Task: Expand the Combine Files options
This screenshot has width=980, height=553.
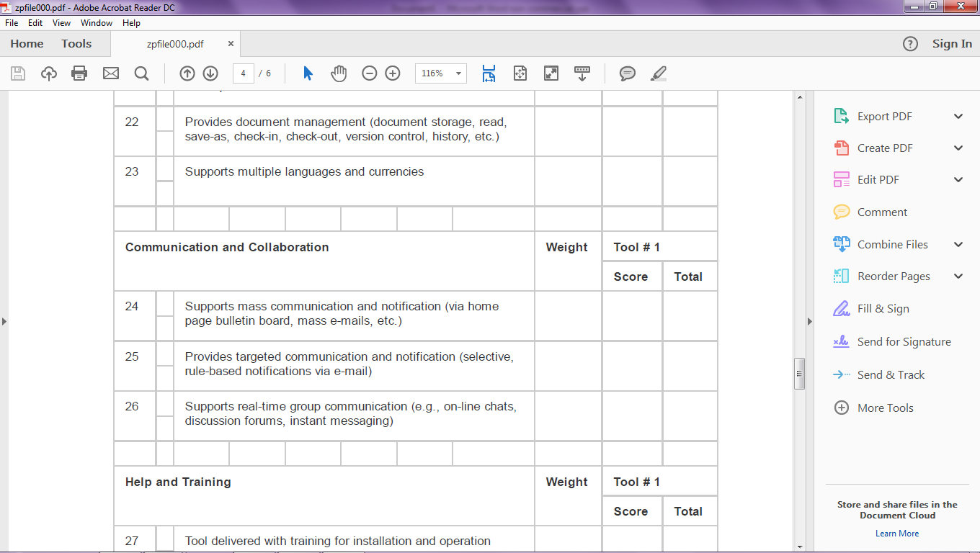Action: 958,244
